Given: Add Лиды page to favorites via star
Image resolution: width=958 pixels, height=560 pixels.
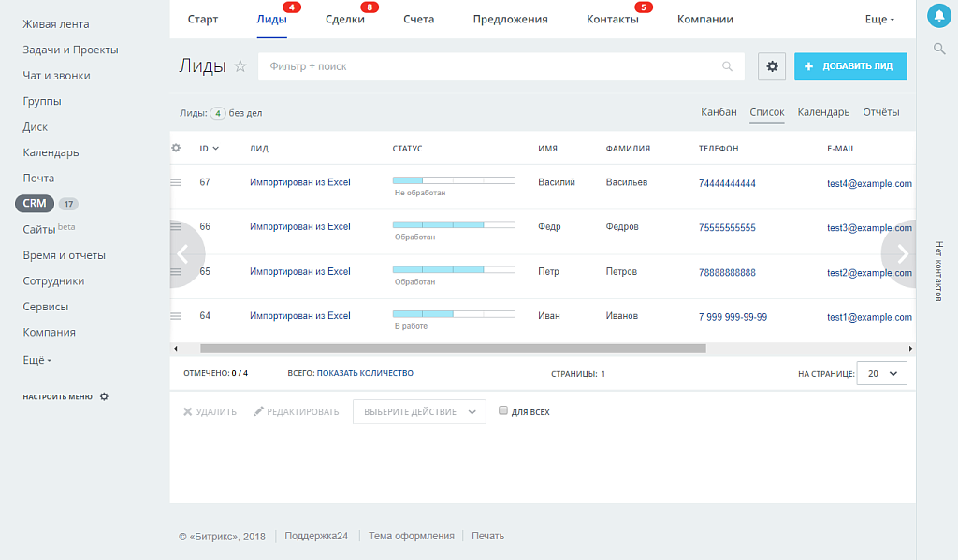Looking at the screenshot, I should (x=240, y=66).
